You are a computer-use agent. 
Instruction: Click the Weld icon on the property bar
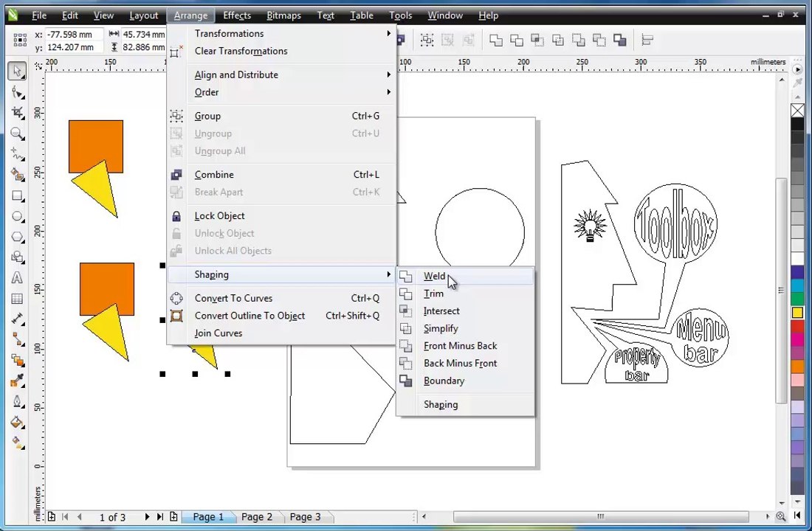coord(495,40)
